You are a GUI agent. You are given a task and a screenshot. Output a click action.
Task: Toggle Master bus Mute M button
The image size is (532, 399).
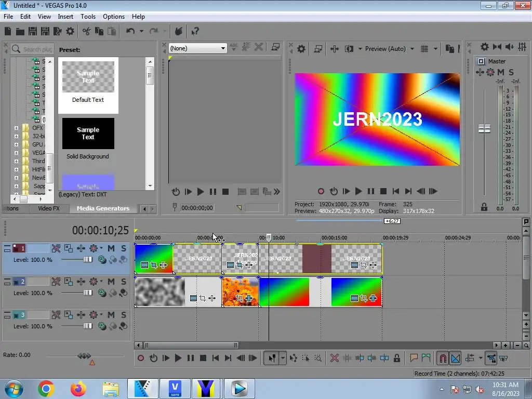click(x=501, y=72)
